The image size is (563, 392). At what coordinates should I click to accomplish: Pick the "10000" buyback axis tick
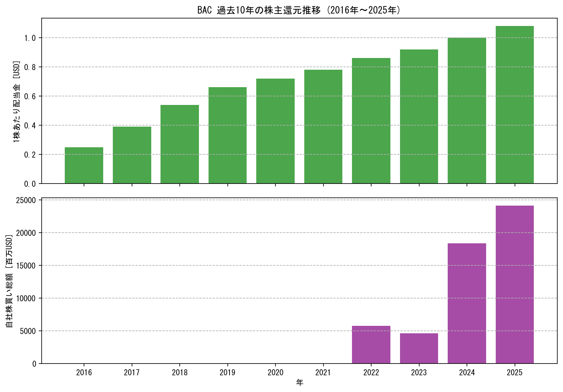(26, 298)
